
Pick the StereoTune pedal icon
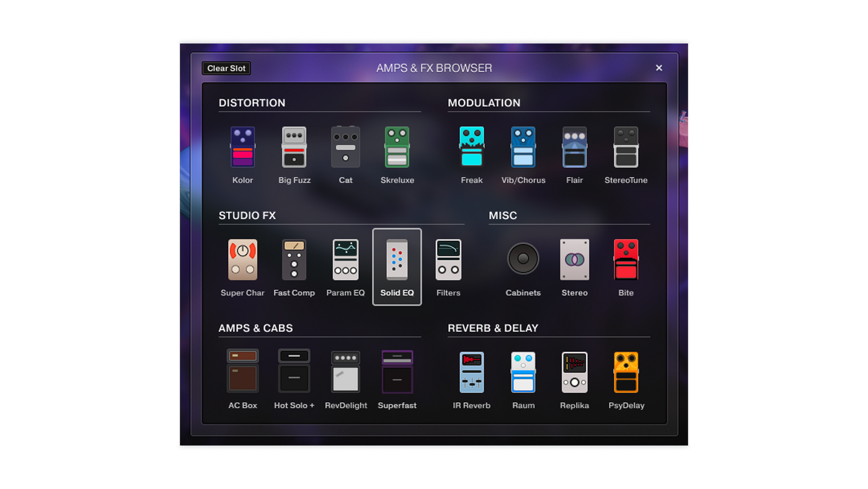click(626, 147)
